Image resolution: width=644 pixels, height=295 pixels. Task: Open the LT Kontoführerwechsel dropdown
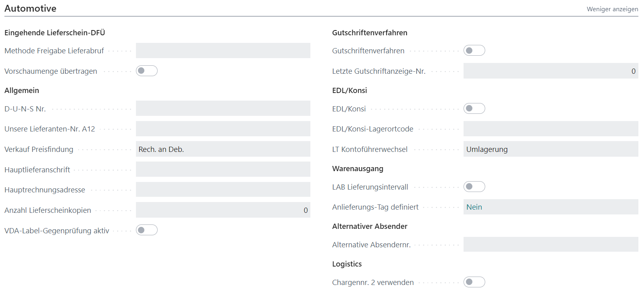[551, 149]
